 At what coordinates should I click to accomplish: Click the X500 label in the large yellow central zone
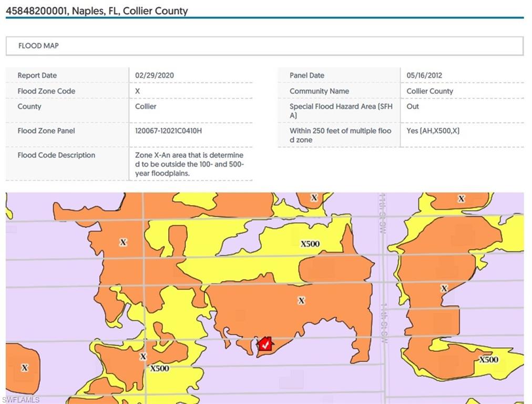pos(310,244)
